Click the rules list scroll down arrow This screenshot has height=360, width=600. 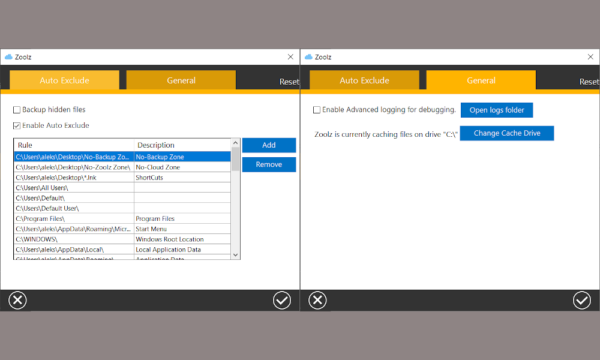pos(235,255)
